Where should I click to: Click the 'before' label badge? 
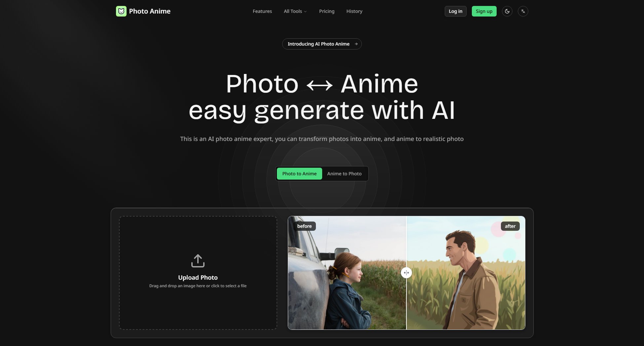304,226
